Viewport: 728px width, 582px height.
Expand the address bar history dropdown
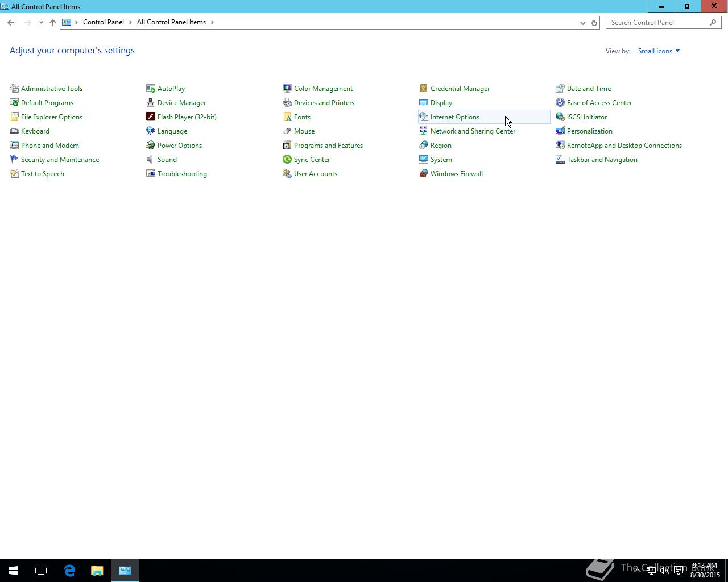coord(582,23)
